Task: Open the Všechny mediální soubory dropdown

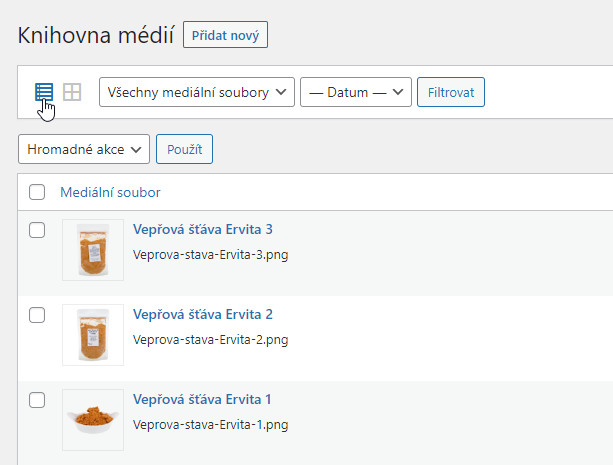Action: [x=197, y=92]
